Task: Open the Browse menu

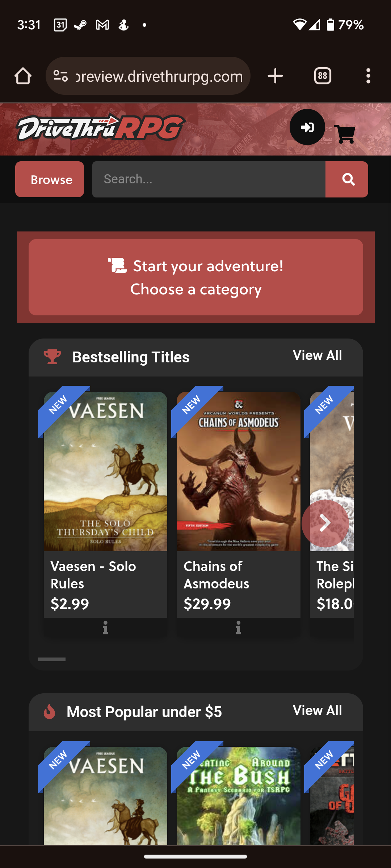Action: click(50, 179)
